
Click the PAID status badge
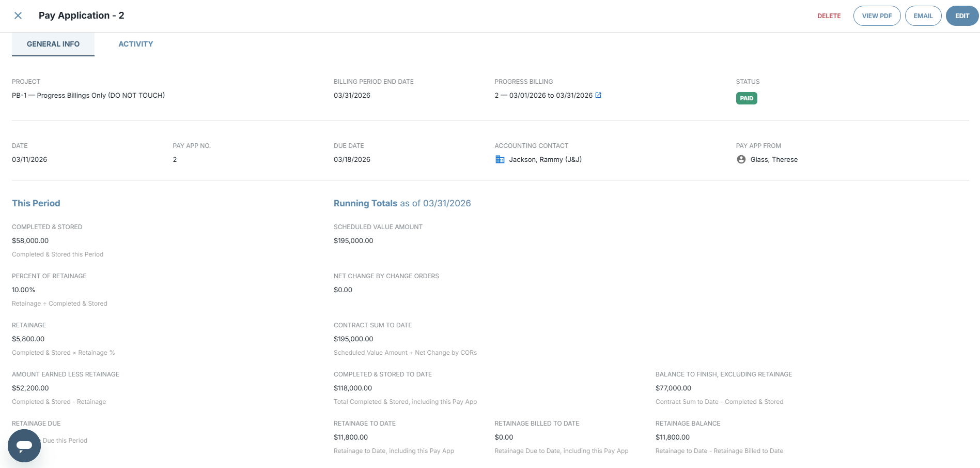coord(746,98)
